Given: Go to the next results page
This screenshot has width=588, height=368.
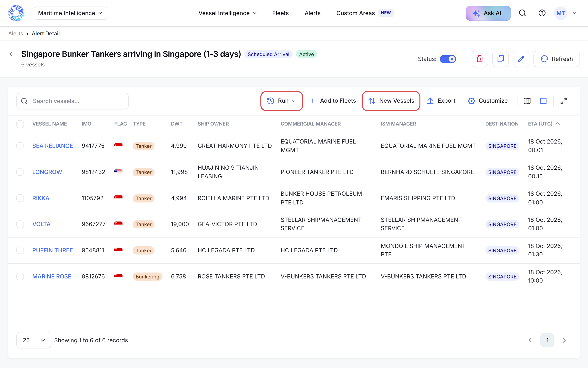Looking at the screenshot, I should click(x=565, y=340).
